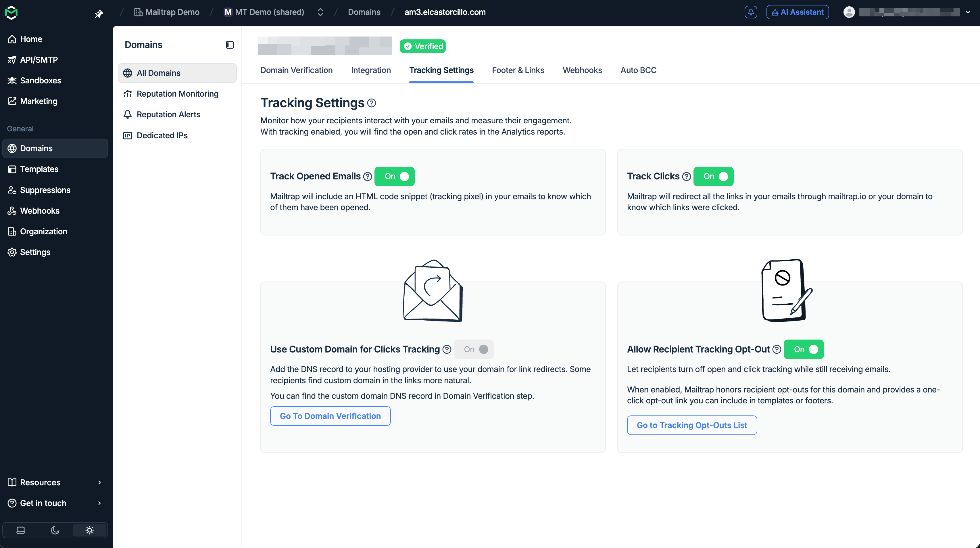Open Organization in sidebar
Viewport: 980px width, 548px height.
click(55, 231)
